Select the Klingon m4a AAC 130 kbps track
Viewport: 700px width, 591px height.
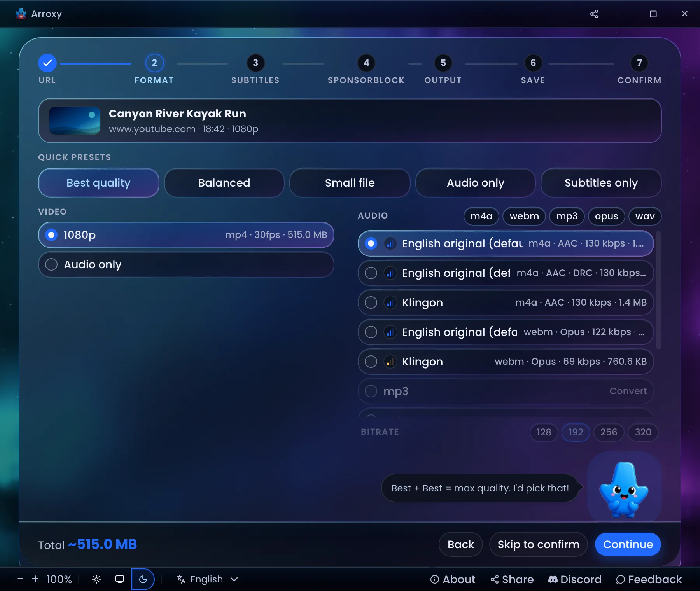pyautogui.click(x=506, y=302)
